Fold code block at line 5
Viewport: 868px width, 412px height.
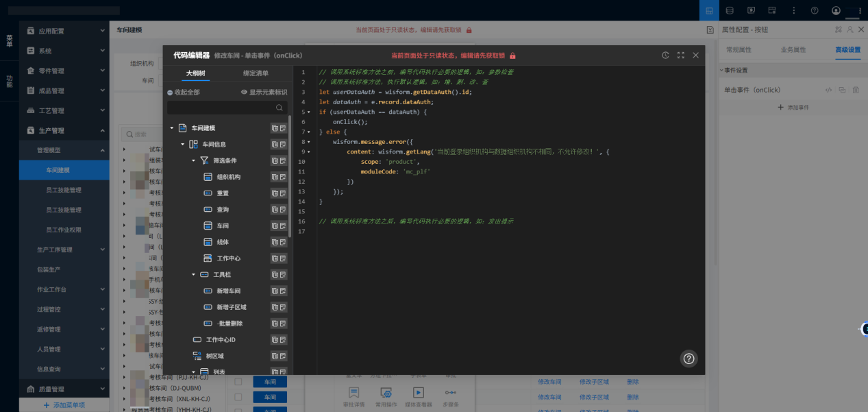tap(309, 112)
